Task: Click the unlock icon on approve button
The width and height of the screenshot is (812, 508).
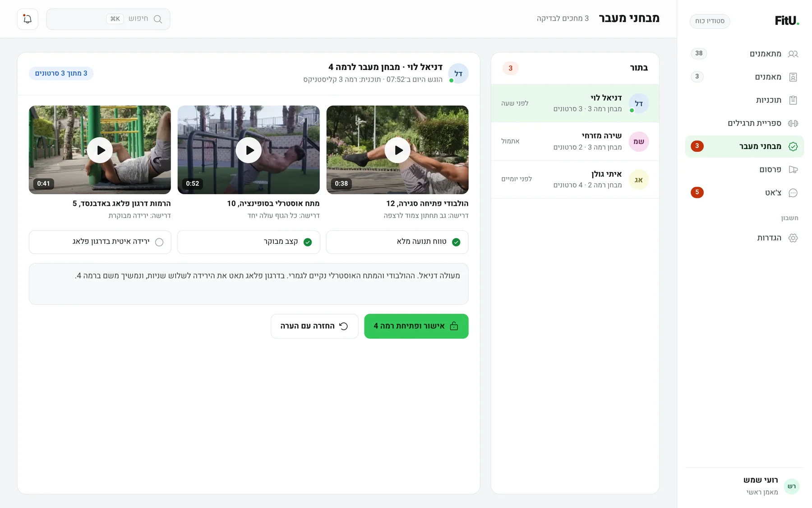Action: tap(454, 326)
